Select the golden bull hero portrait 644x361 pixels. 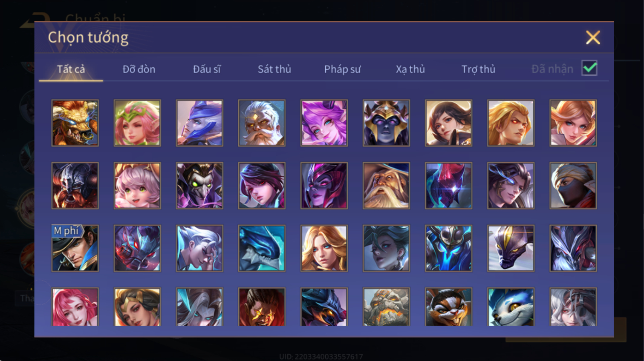click(x=75, y=123)
